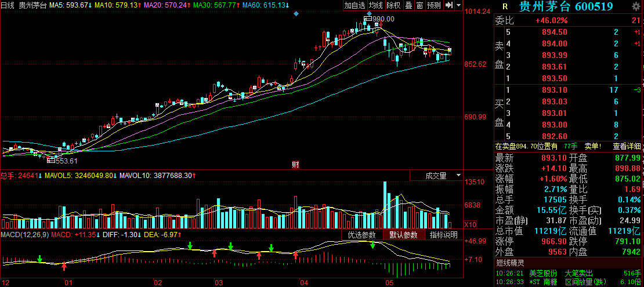Screen dimensions: 644x287
Task: Click the MA30: 567.77 indicator label
Action: tap(216, 5)
